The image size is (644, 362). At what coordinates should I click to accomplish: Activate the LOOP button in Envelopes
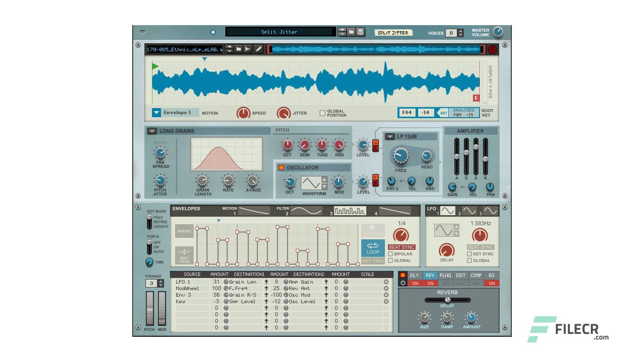click(373, 248)
